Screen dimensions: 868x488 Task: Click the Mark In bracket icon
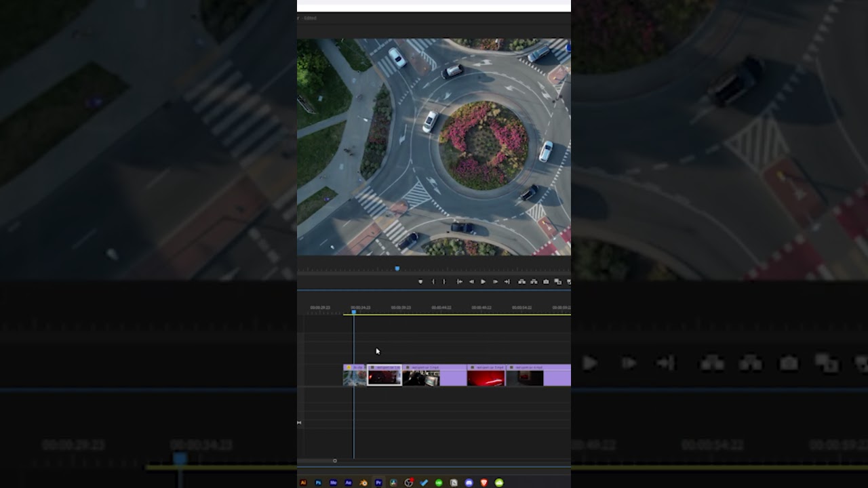[x=433, y=281]
